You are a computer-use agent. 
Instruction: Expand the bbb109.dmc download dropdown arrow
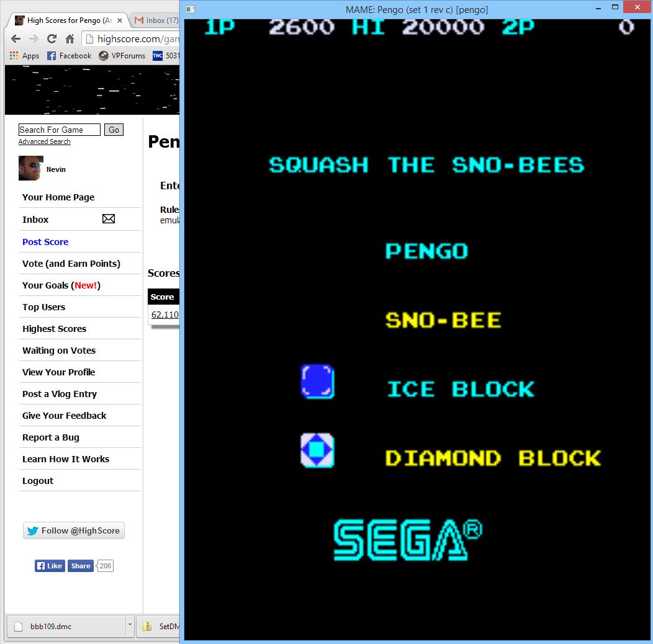pos(130,624)
